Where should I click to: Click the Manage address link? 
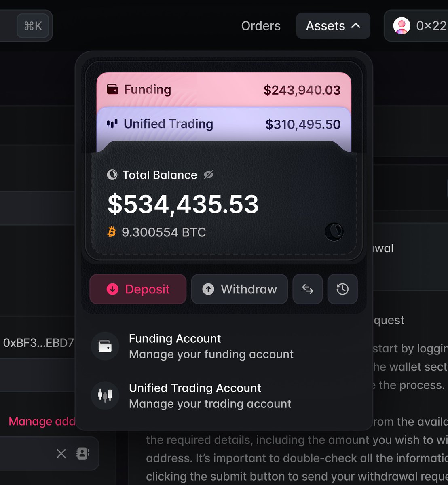(x=42, y=422)
